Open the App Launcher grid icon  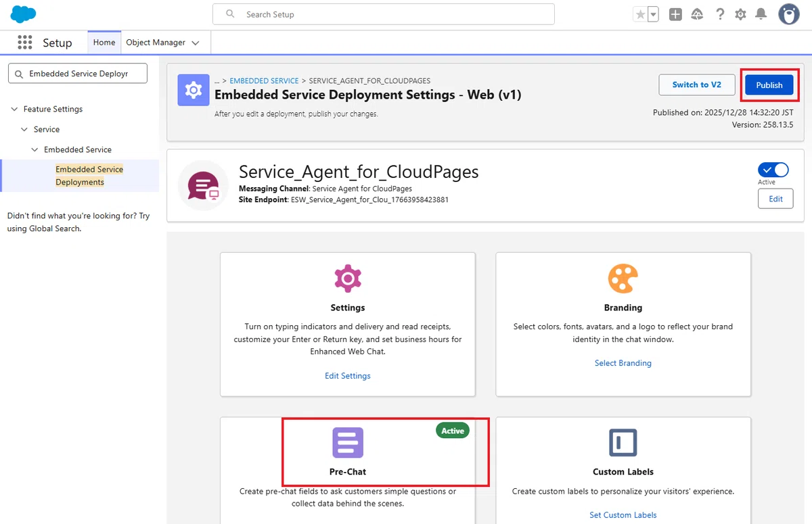click(x=25, y=43)
